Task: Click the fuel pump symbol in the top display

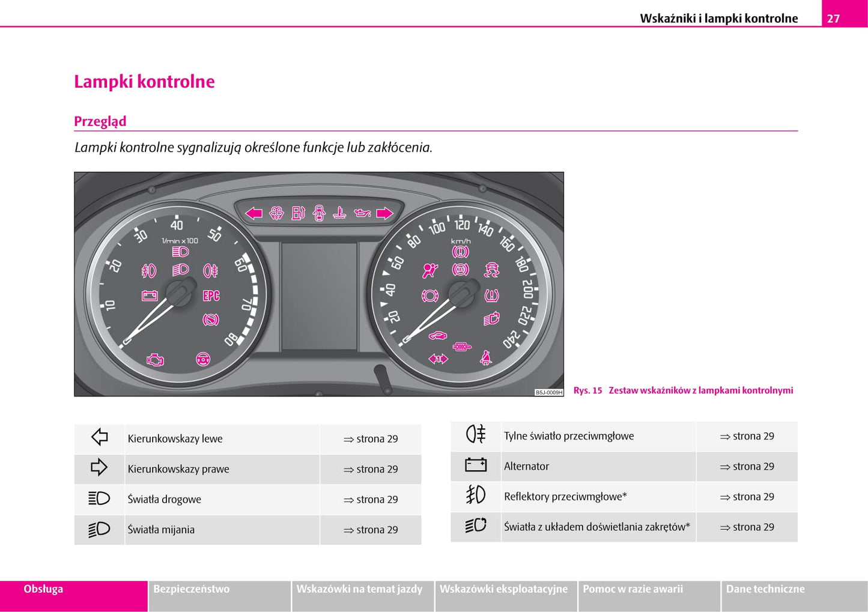Action: [x=297, y=213]
